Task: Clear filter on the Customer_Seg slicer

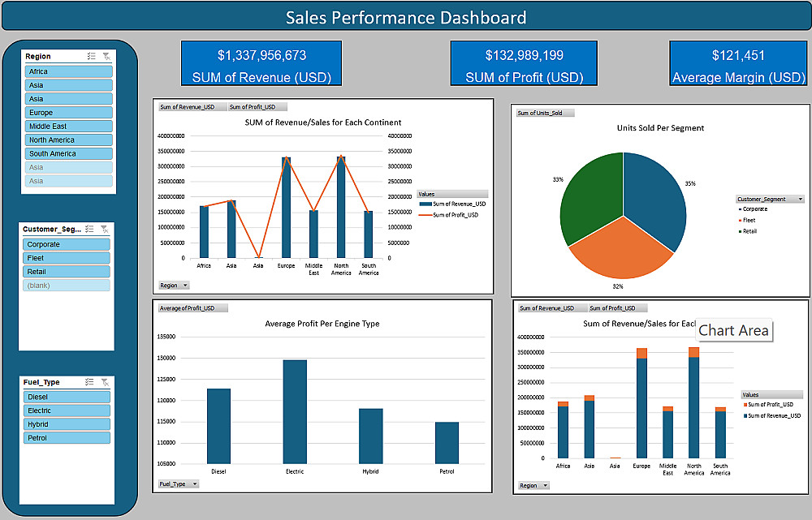Action: [104, 229]
